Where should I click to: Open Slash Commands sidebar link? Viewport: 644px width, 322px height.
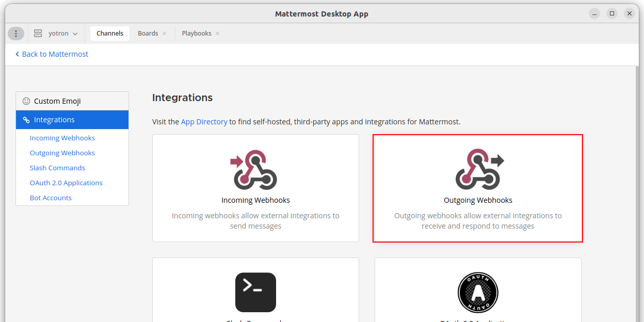[57, 168]
